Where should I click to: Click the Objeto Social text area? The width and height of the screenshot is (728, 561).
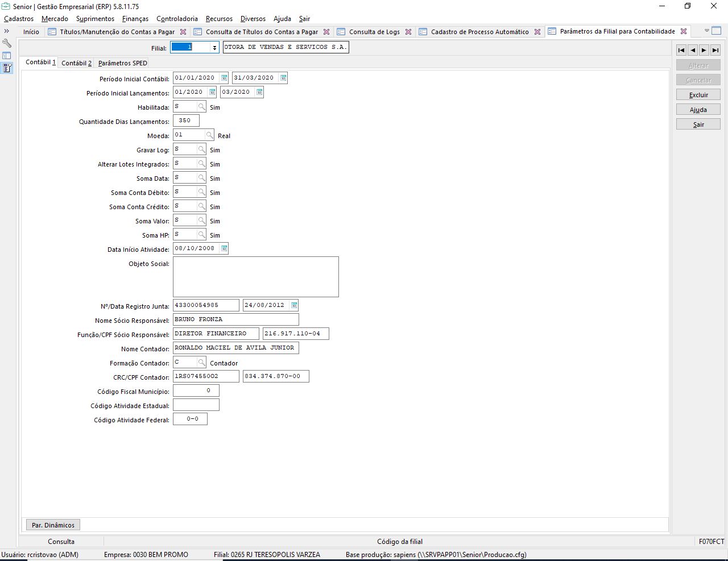255,277
